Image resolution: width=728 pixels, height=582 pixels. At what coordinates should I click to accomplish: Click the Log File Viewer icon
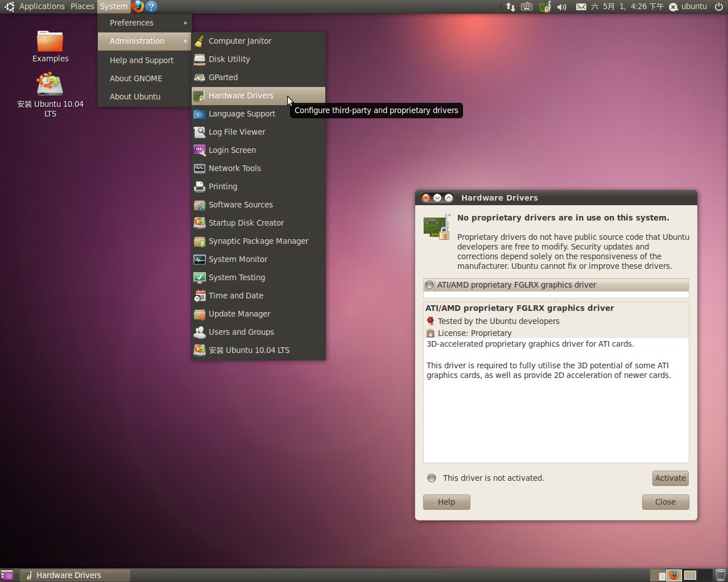(x=199, y=132)
